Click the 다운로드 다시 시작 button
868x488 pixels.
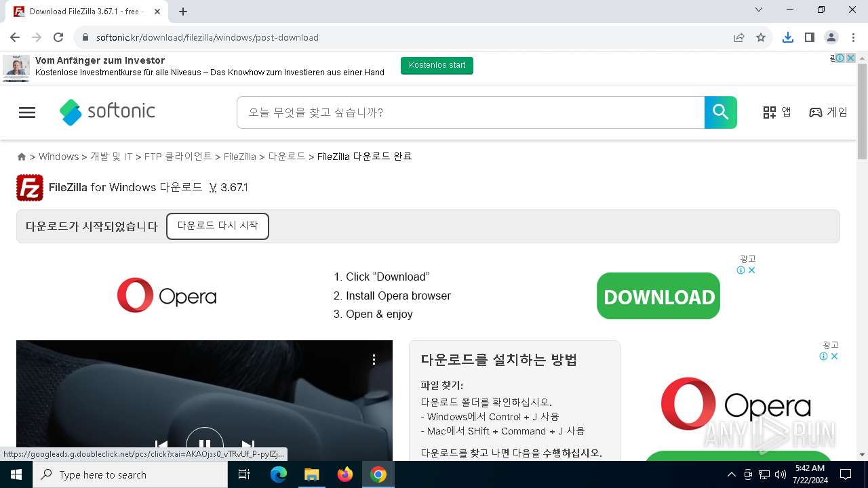pos(218,226)
